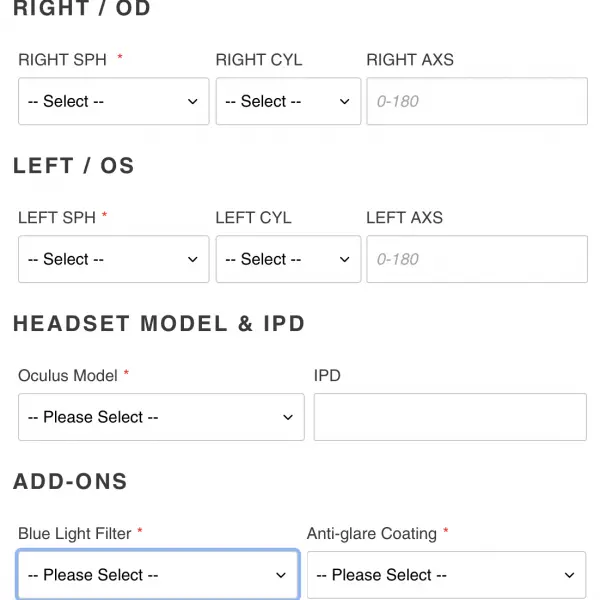Focus the LEFT AXS 0-180 input field
Image resolution: width=600 pixels, height=600 pixels.
(x=477, y=259)
